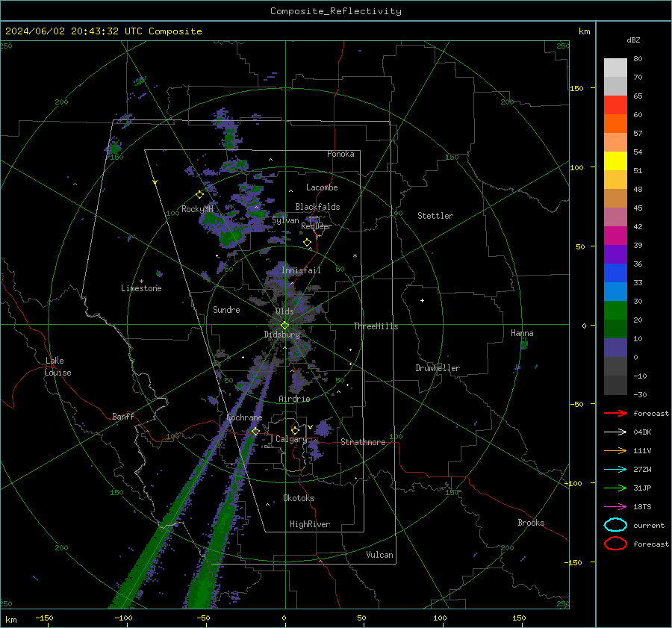Click the Sylvan label
Viewport: 672px width, 628px height.
click(285, 220)
